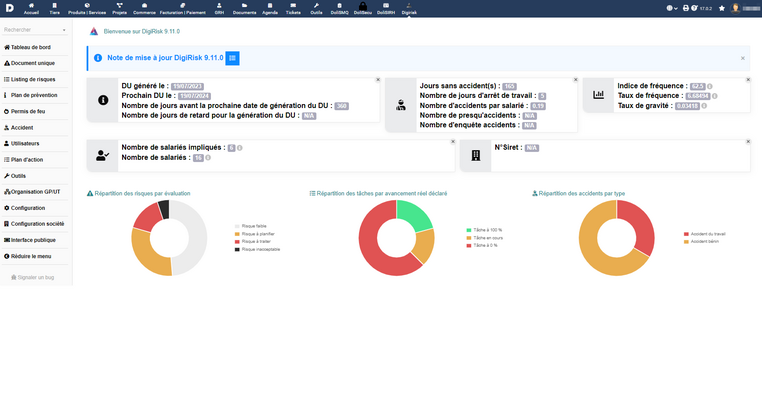Click the info icon beside Indice de fréquence

[x=710, y=87]
